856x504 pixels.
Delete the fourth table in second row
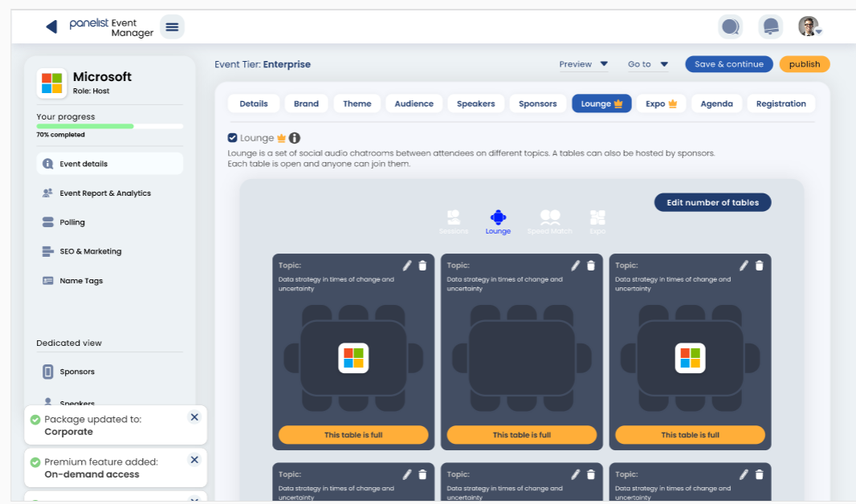(422, 474)
